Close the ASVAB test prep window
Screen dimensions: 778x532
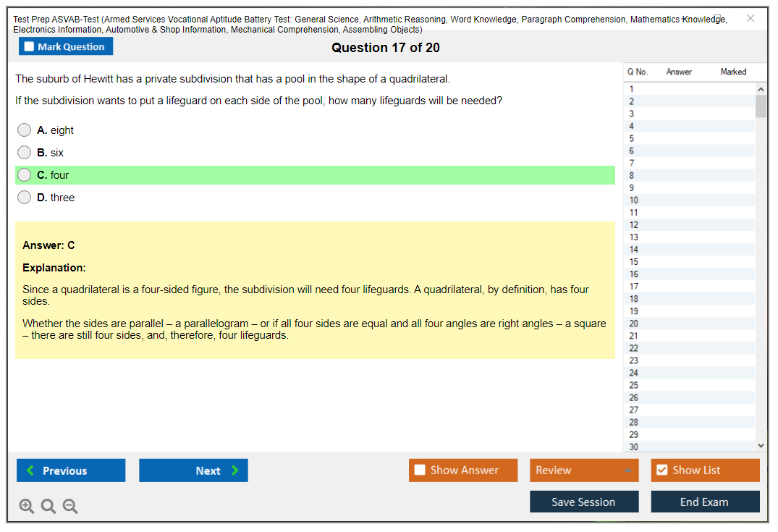coord(750,18)
